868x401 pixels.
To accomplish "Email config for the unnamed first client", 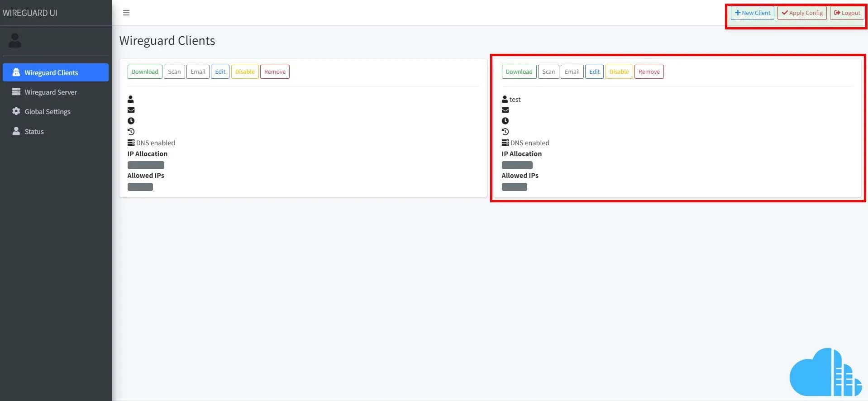I will pyautogui.click(x=198, y=72).
